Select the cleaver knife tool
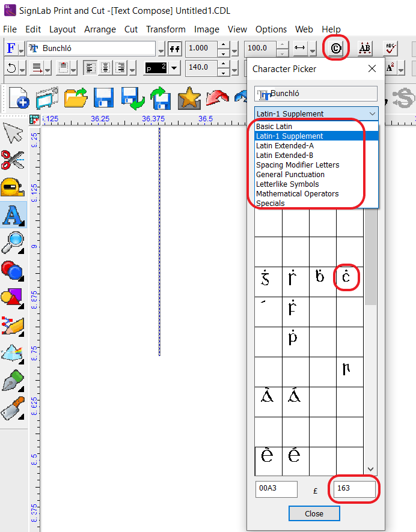Image resolution: width=416 pixels, height=532 pixels. click(x=13, y=408)
